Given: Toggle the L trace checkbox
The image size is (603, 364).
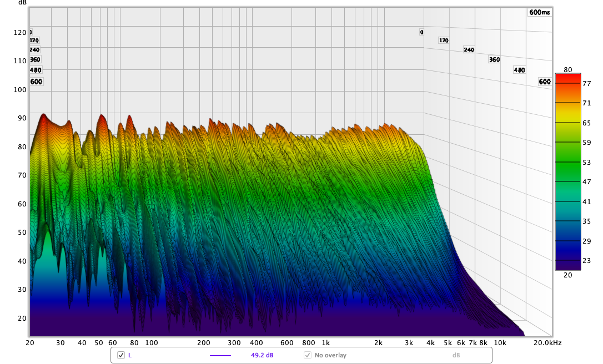Looking at the screenshot, I should pos(121,355).
